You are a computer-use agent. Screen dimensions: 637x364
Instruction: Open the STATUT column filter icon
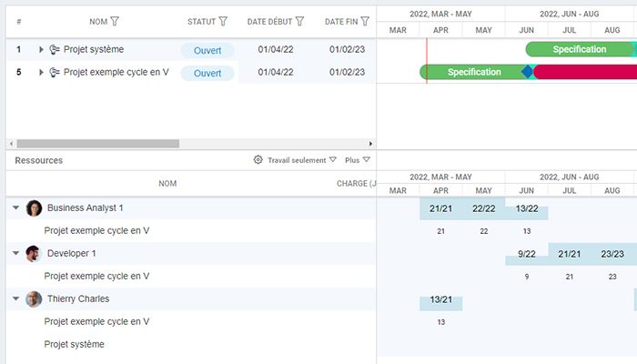tap(223, 22)
